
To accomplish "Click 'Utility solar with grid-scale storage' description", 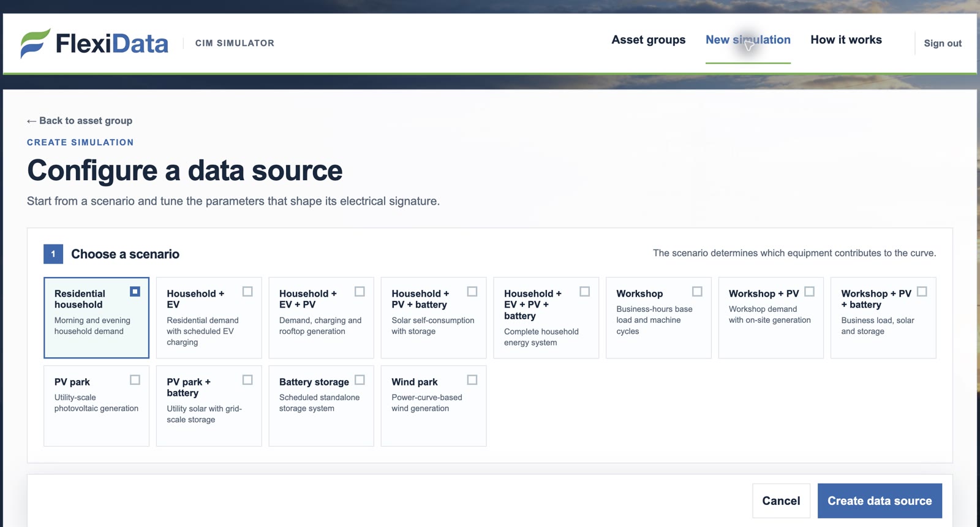I will pyautogui.click(x=205, y=414).
